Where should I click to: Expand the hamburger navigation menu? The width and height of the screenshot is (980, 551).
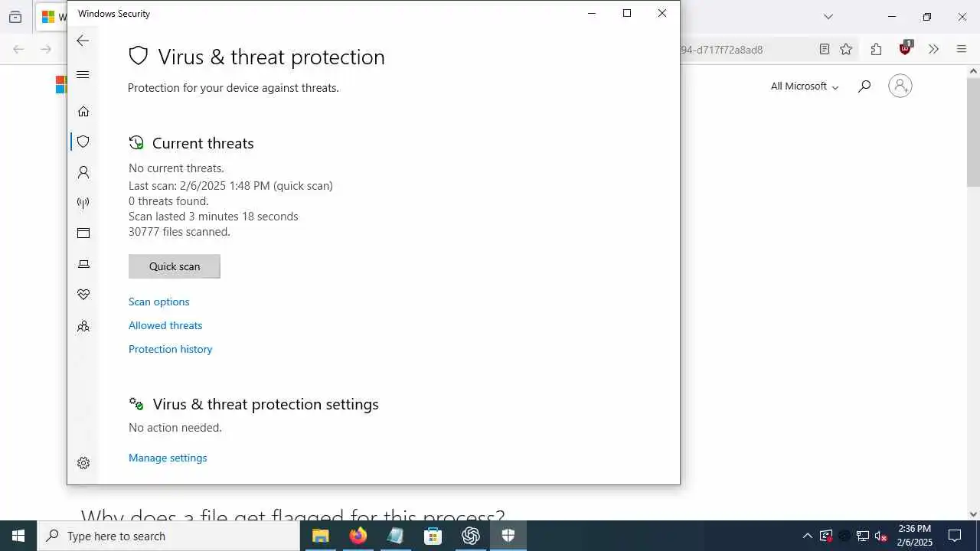click(x=83, y=75)
